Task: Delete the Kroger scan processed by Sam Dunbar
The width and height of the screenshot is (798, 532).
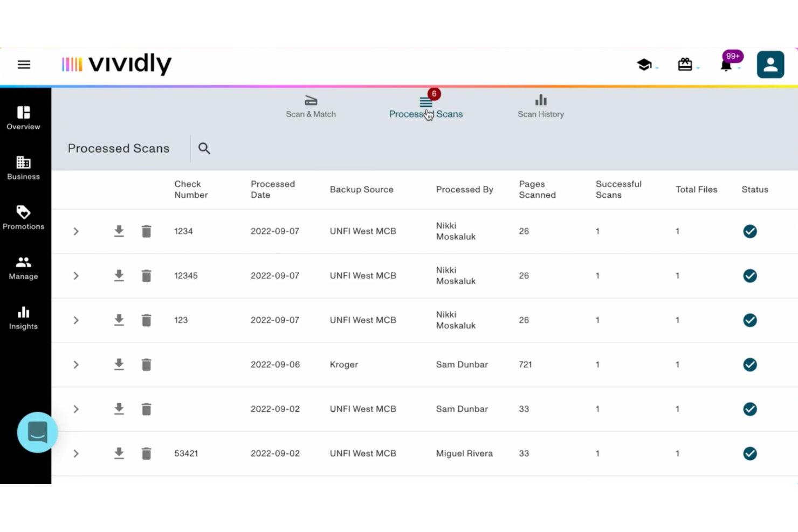Action: coord(146,364)
